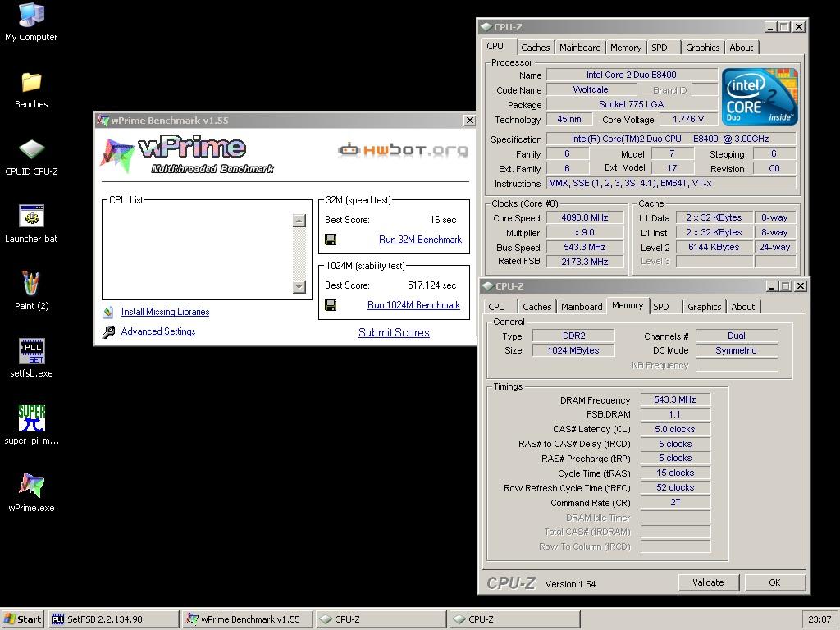Click the Intel Core 2 Duo logo
Viewport: 840px width, 630px height.
pos(759,97)
